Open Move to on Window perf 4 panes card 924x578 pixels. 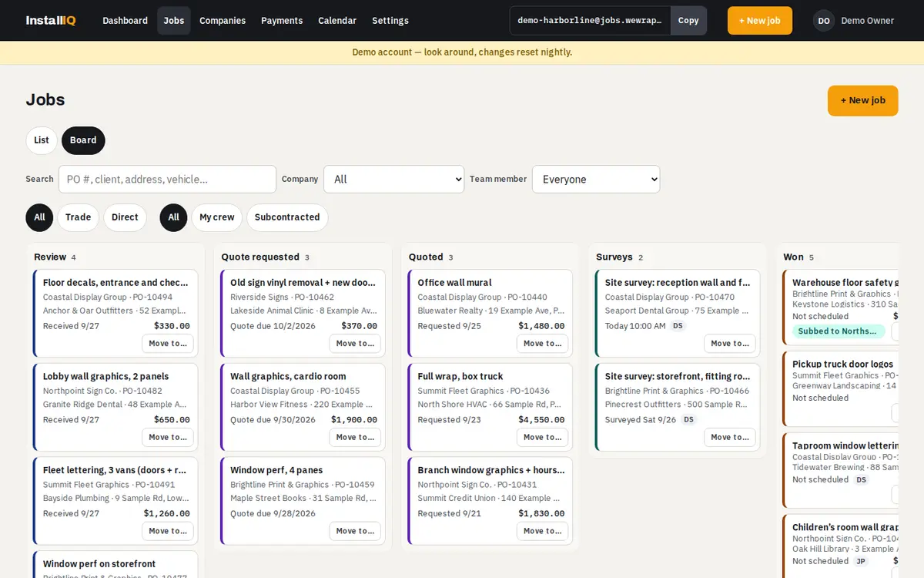(x=355, y=531)
